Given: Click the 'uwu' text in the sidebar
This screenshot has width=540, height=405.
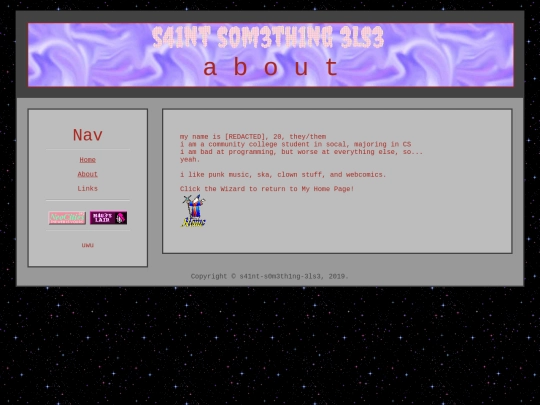Looking at the screenshot, I should pos(87,245).
